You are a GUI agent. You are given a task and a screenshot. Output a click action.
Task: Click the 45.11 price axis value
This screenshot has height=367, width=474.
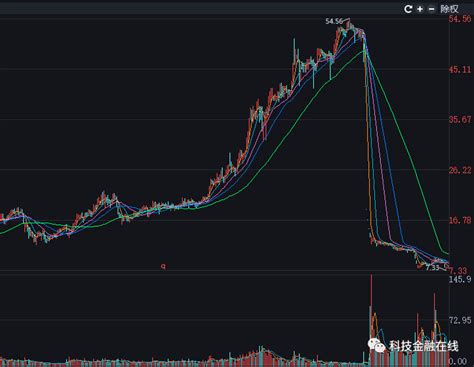tap(460, 69)
